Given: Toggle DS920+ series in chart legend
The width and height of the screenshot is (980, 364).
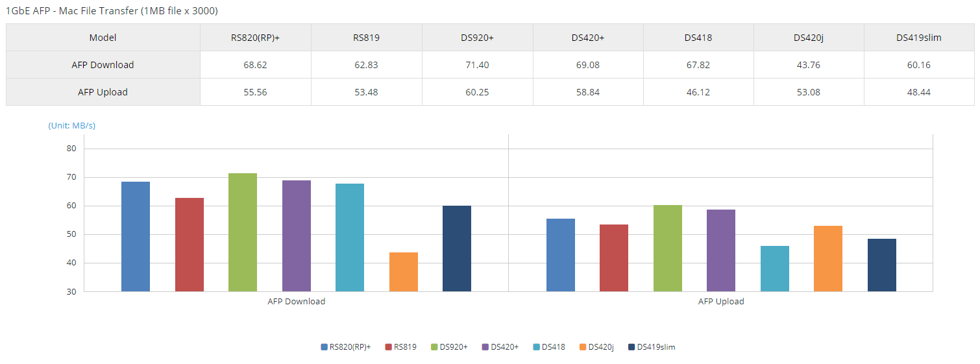Looking at the screenshot, I should (449, 347).
